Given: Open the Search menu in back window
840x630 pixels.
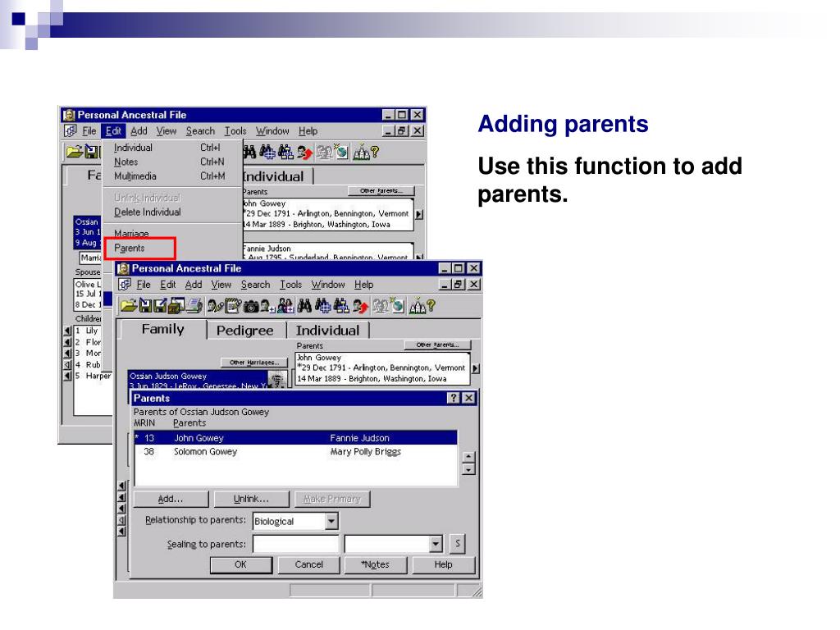Looking at the screenshot, I should click(200, 130).
